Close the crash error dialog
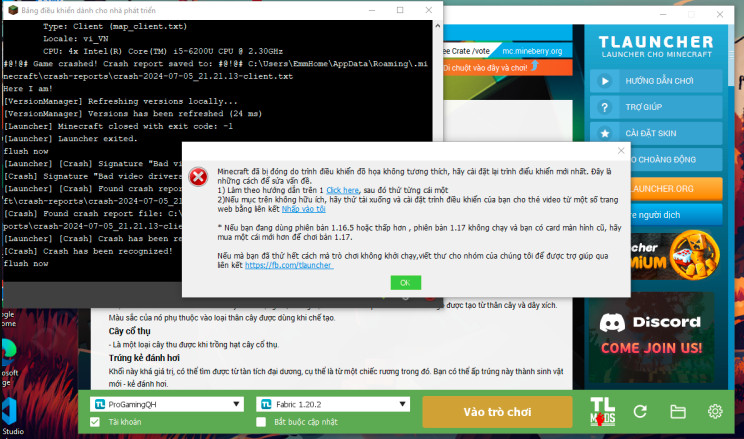This screenshot has height=439, width=744. click(621, 150)
